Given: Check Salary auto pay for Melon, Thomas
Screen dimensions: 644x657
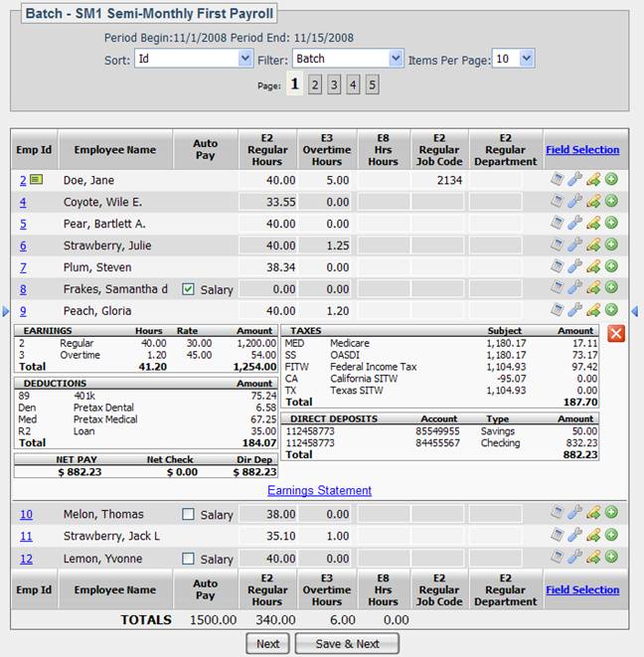Looking at the screenshot, I should (188, 514).
